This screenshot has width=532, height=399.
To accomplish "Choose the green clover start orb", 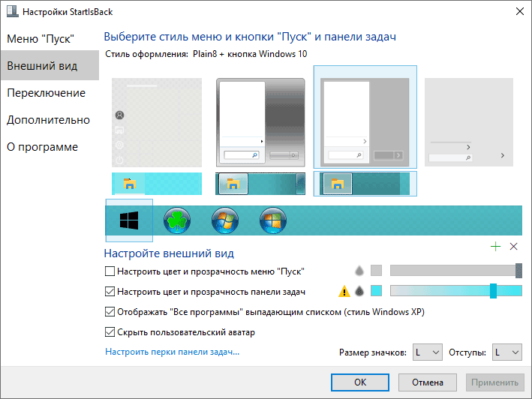I will pyautogui.click(x=177, y=220).
